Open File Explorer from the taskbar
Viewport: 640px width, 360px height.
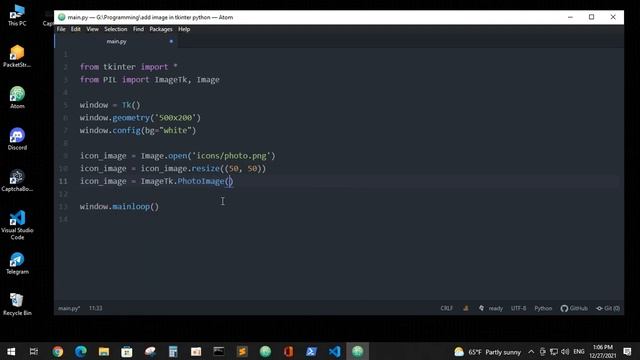click(x=104, y=351)
